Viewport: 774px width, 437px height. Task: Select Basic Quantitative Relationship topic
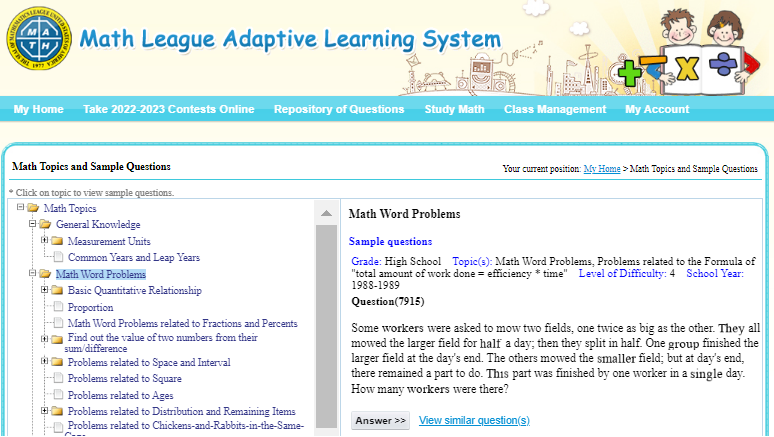(x=135, y=290)
